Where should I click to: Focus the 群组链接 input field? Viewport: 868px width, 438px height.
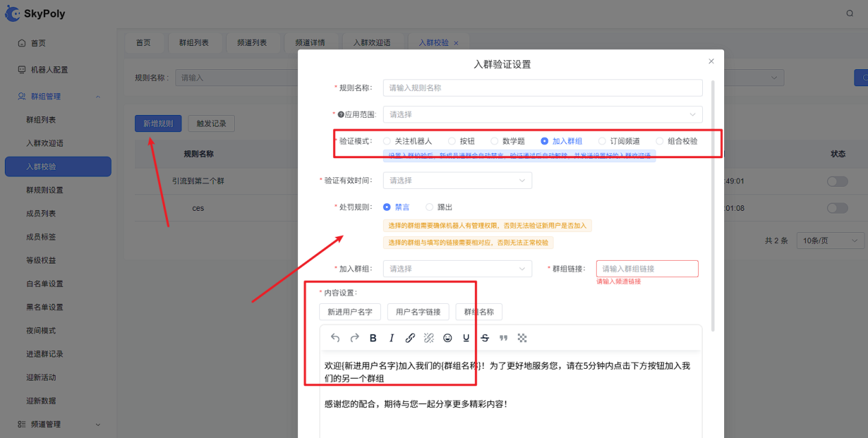[x=647, y=269]
